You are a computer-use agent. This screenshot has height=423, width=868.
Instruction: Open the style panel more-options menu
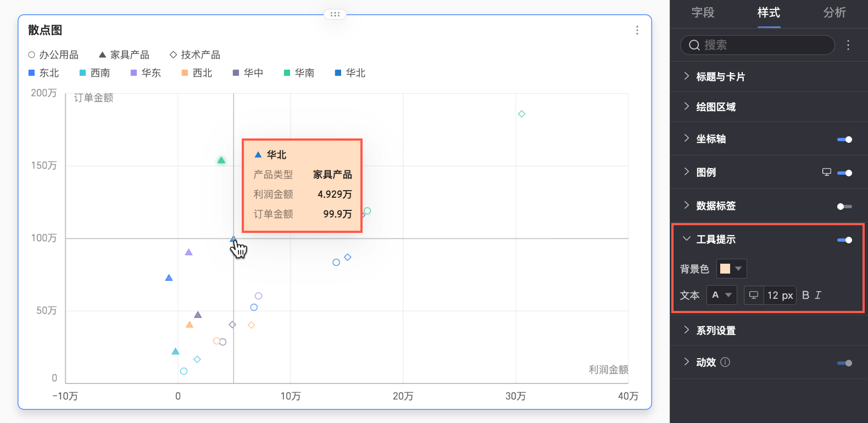click(848, 45)
